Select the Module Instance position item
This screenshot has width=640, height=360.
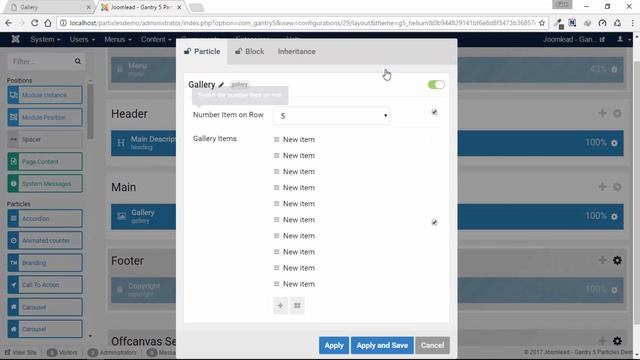pos(45,95)
